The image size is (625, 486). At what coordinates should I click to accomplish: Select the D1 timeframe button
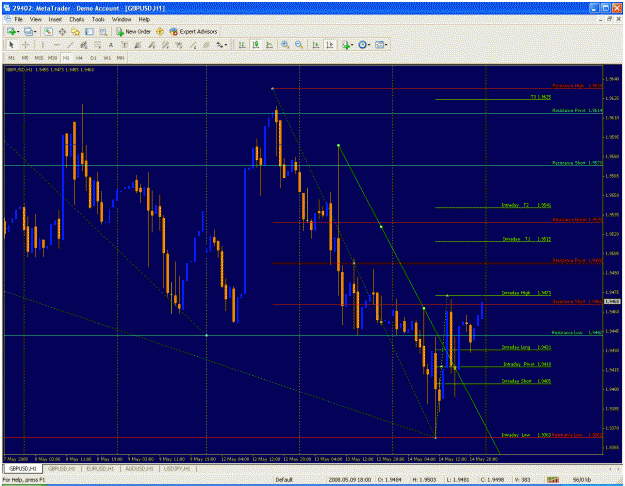click(93, 58)
